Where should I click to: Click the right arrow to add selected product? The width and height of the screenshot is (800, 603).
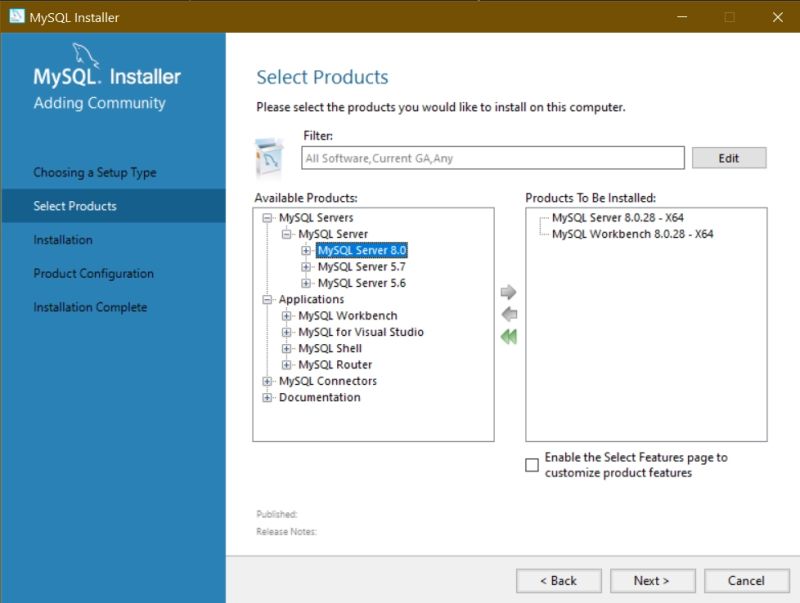508,292
